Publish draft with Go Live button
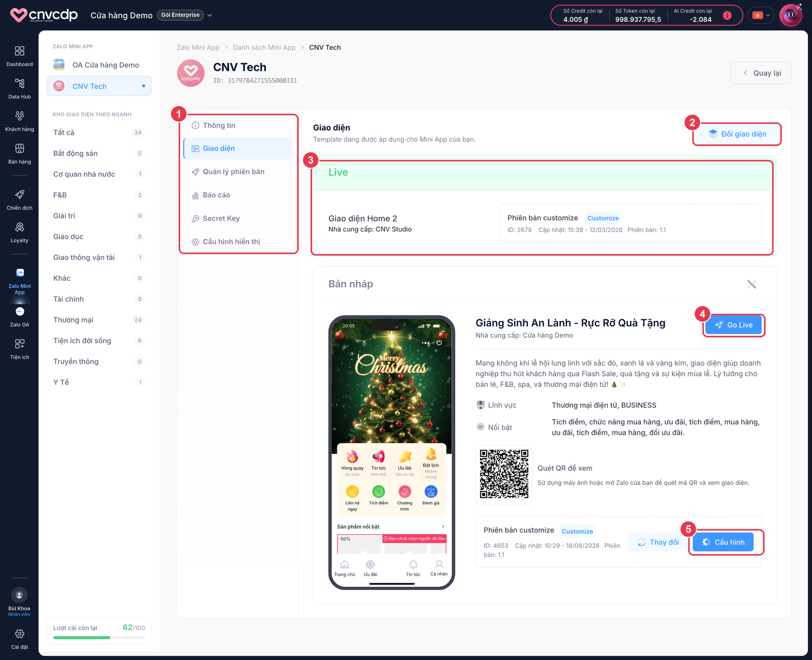Image resolution: width=812 pixels, height=660 pixels. [733, 325]
